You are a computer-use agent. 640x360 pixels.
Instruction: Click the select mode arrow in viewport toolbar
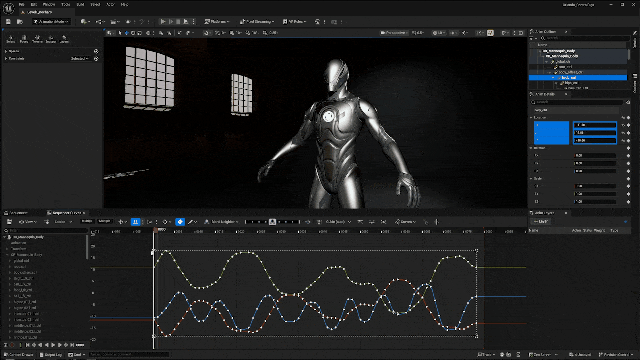(120, 33)
